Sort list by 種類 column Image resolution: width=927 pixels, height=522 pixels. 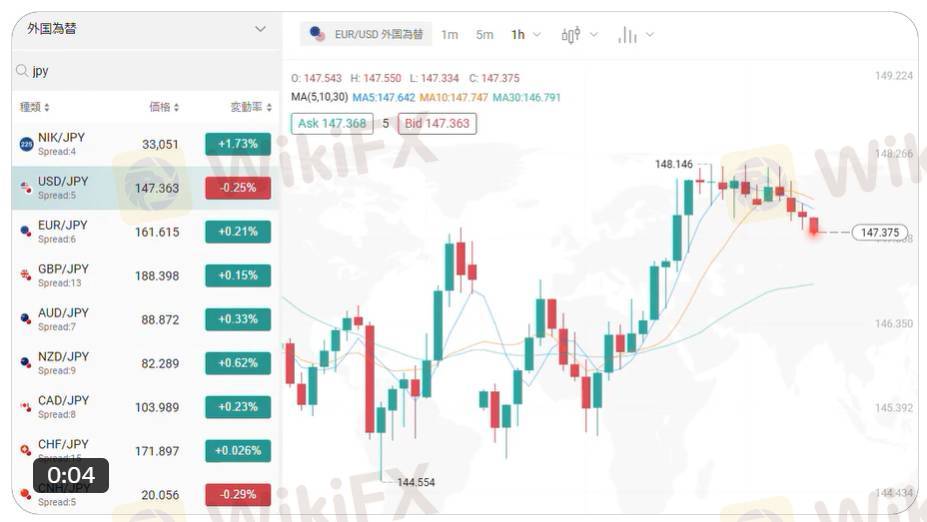click(34, 107)
